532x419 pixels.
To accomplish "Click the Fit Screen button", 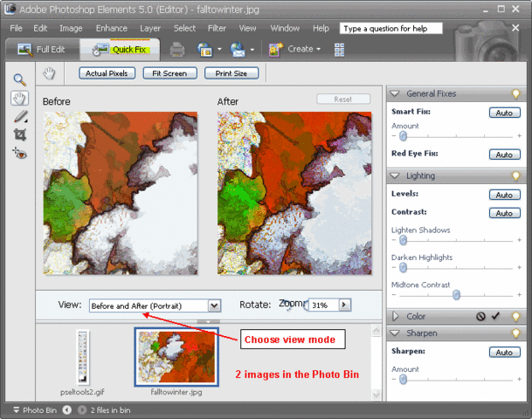I will [169, 73].
